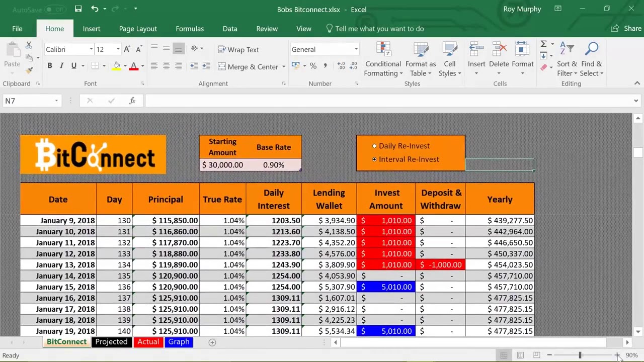Apply Comma Style format
644x362 pixels.
(325, 66)
